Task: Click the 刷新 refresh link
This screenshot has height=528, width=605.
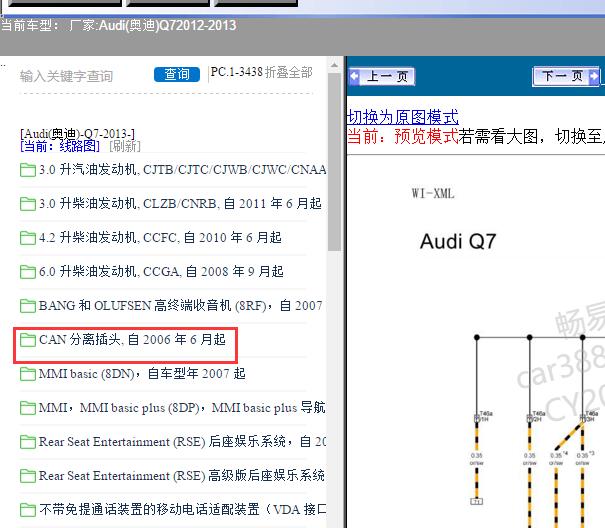Action: pos(125,146)
